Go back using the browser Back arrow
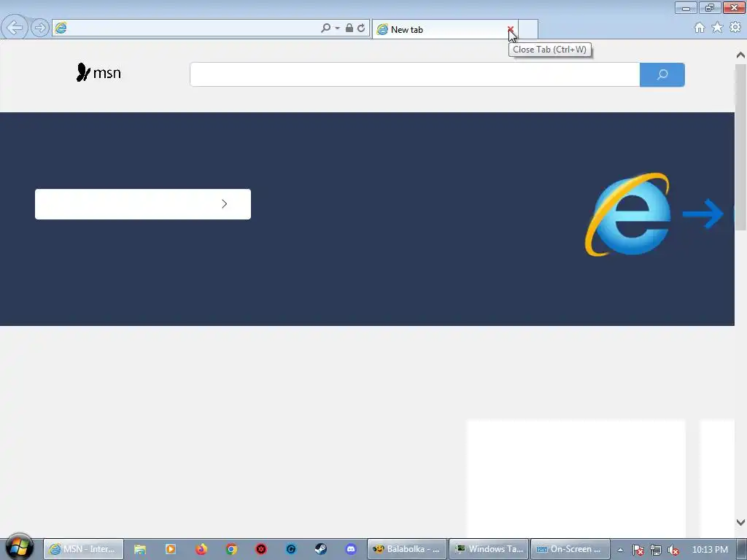The image size is (747, 560). coord(15,27)
